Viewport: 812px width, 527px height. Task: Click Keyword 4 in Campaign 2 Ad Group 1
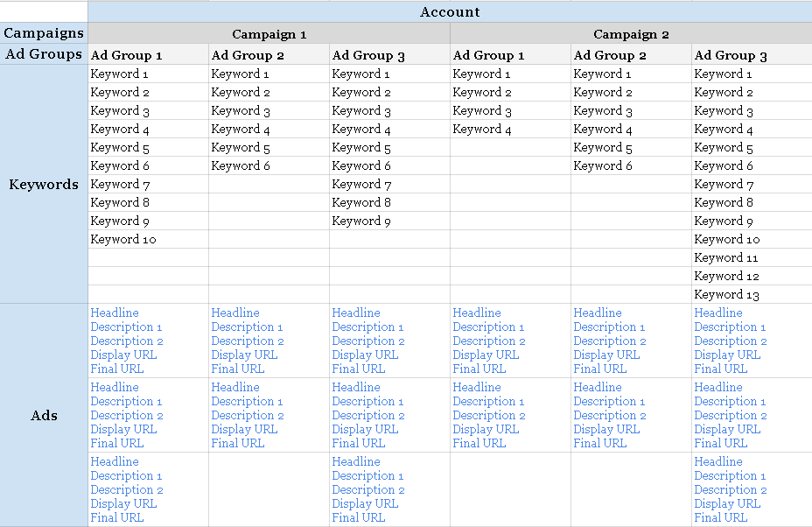[x=482, y=129]
